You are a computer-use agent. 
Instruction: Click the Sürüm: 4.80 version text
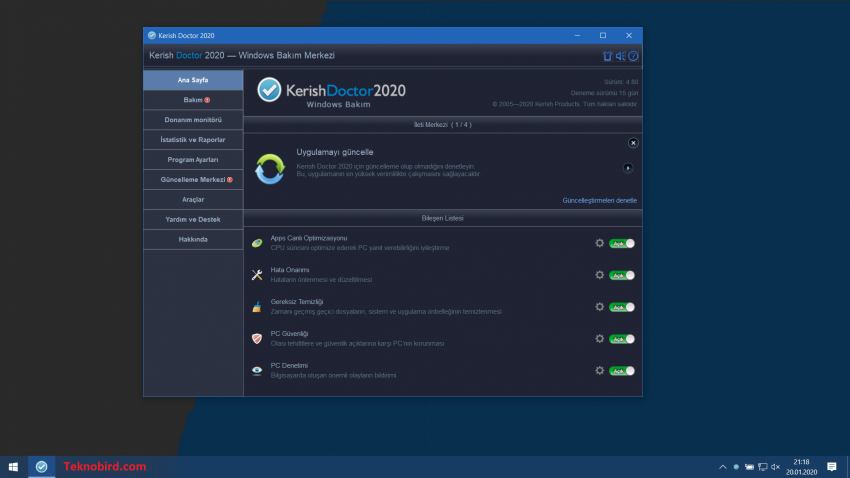click(x=621, y=82)
